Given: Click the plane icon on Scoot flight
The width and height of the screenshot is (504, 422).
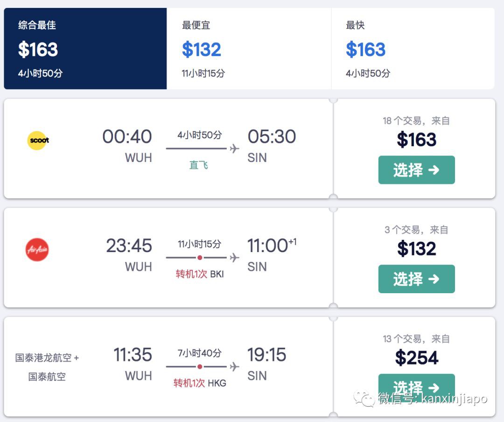Looking at the screenshot, I should 234,148.
